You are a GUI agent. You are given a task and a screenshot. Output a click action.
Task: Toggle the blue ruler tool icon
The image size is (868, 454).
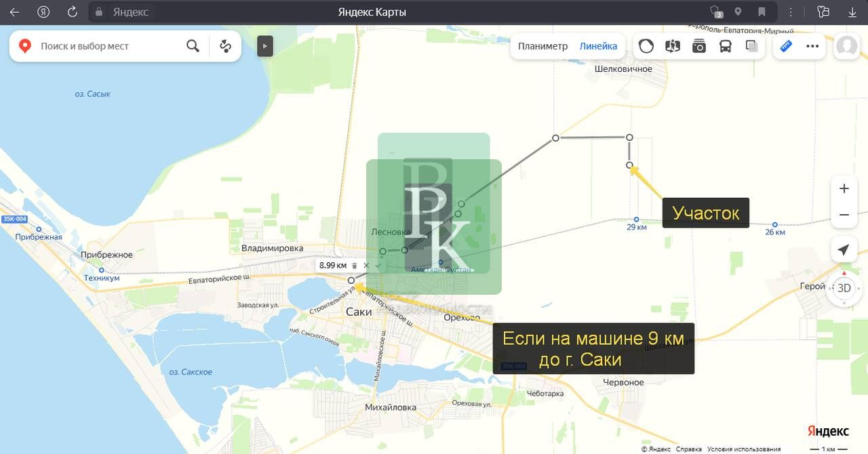tap(786, 46)
